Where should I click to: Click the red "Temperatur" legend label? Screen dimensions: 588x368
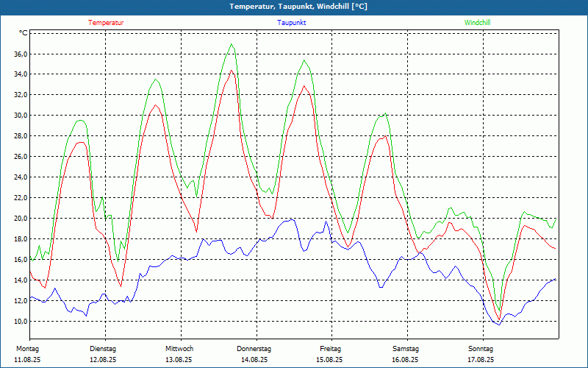coord(106,23)
